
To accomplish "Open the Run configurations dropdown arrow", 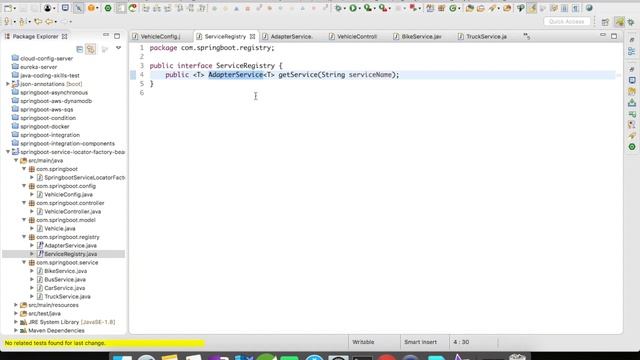I will point(360,9).
